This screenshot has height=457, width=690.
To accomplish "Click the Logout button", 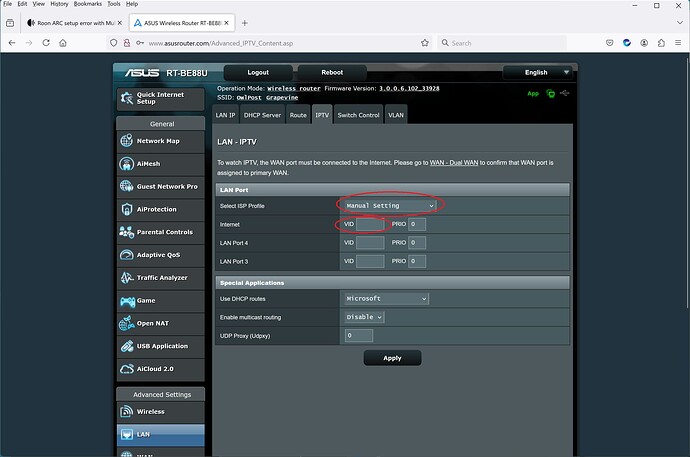I will pos(258,73).
